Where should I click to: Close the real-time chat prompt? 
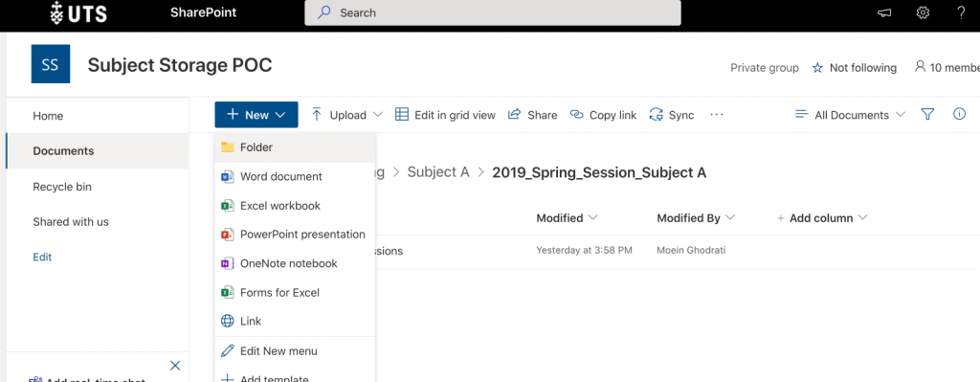tap(175, 365)
